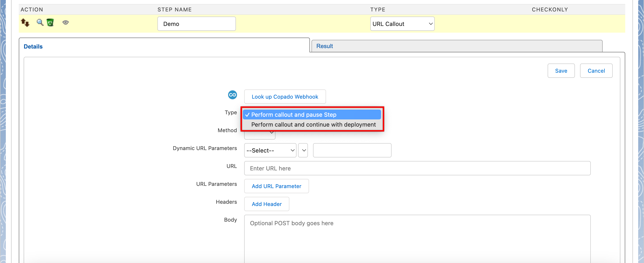The height and width of the screenshot is (263, 644).
Task: Click the reorder step up/down arrows icon
Action: [25, 23]
